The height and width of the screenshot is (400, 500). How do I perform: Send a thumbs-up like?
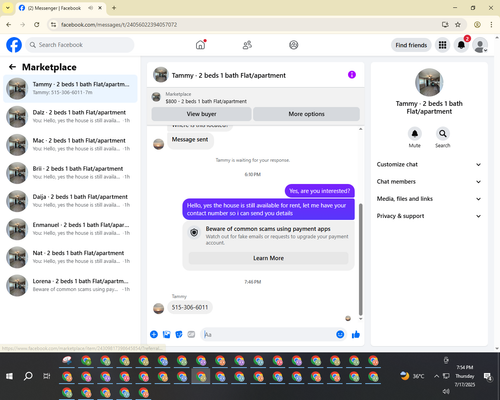pos(356,334)
